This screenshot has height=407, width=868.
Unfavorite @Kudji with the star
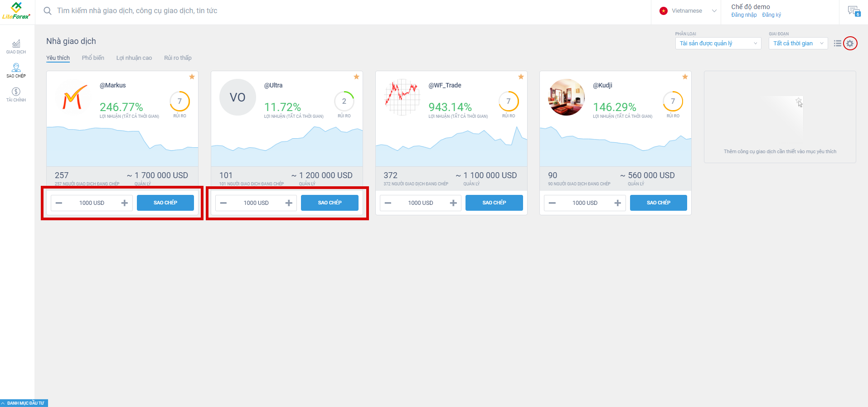(685, 77)
